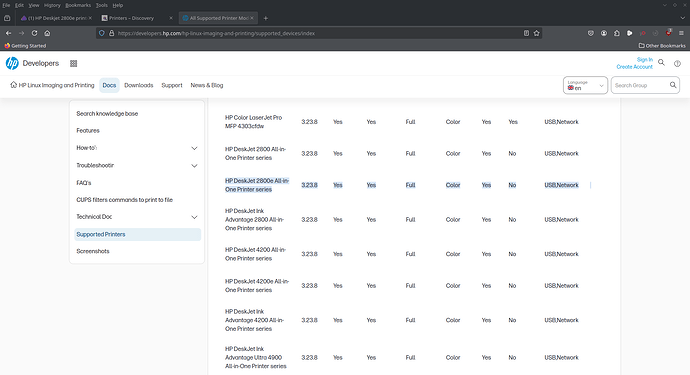Reload the page with the refresh icon
Image resolution: width=690 pixels, height=375 pixels.
click(34, 33)
